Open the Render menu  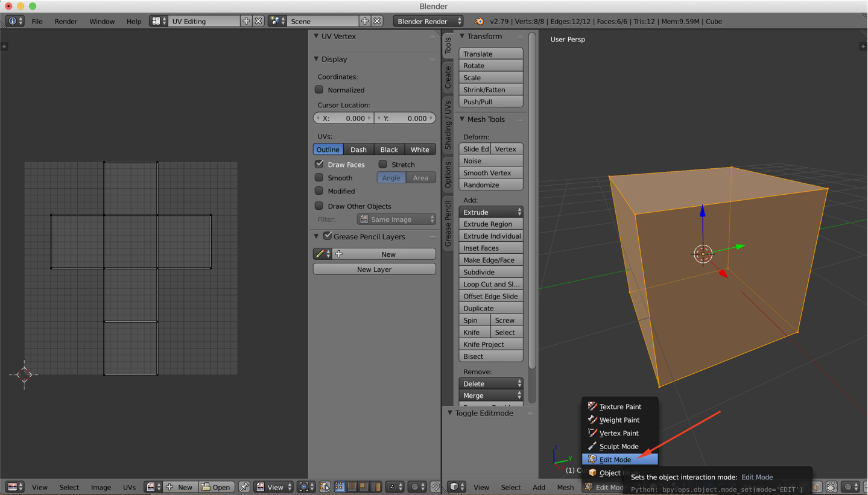[66, 21]
